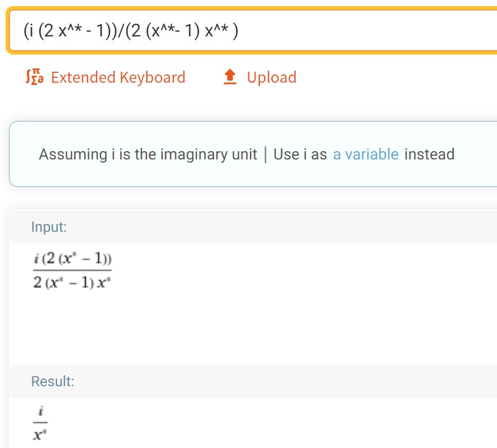The width and height of the screenshot is (497, 448).
Task: Select the Upload text button
Action: point(271,77)
